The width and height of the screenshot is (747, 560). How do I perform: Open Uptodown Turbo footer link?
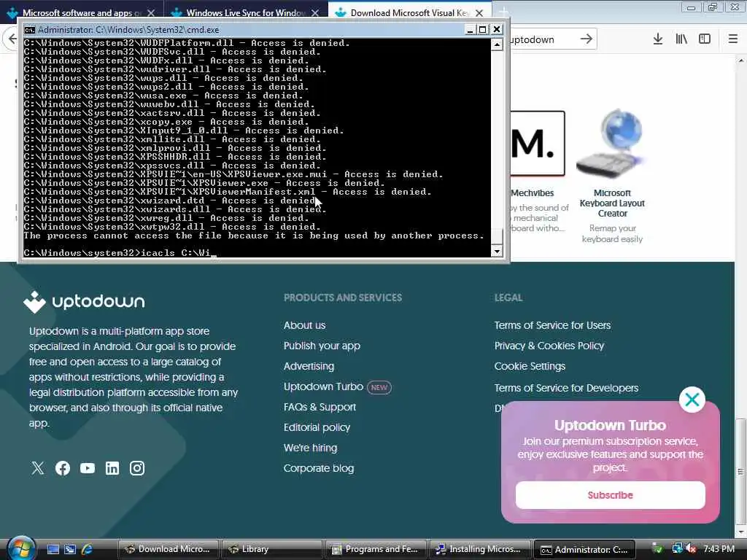pos(323,386)
